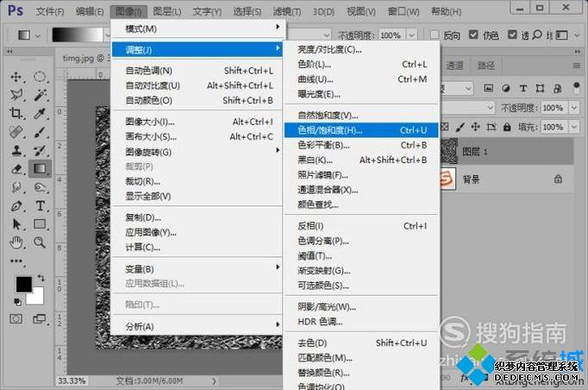The image size is (588, 390).
Task: Choose 图像大小(I)... menu item
Action: (197, 122)
